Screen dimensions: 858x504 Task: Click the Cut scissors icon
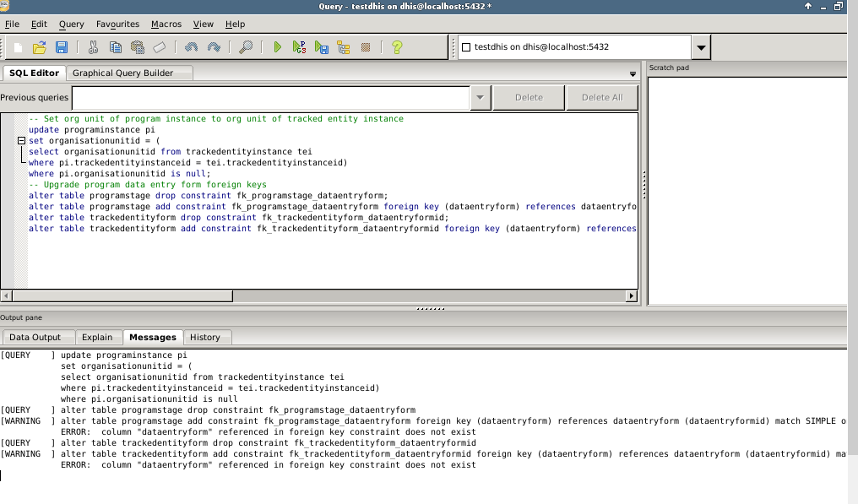point(93,47)
